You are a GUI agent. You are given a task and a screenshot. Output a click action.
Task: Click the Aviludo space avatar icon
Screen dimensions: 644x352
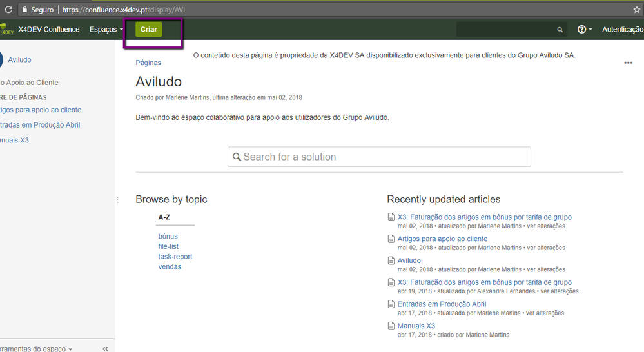pyautogui.click(x=2, y=59)
